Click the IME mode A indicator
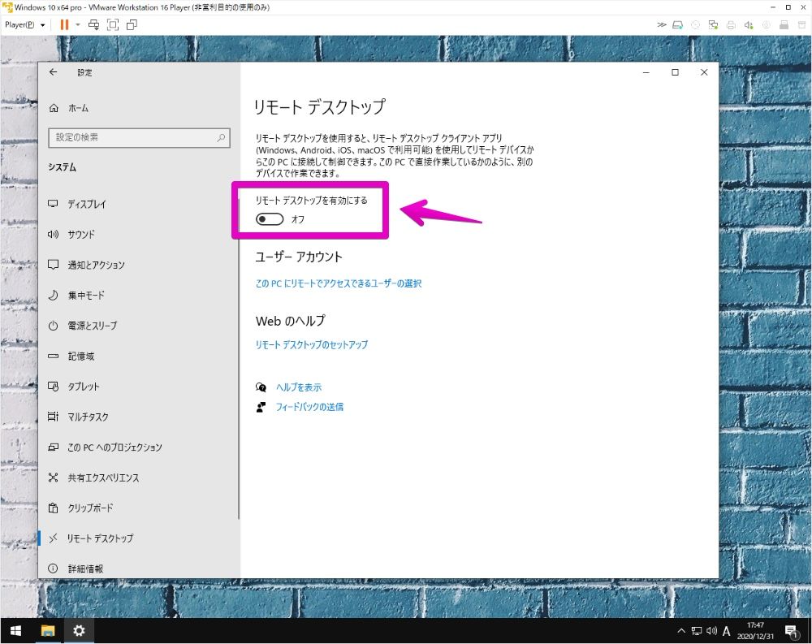Screen dimensions: 812x644 [727, 630]
